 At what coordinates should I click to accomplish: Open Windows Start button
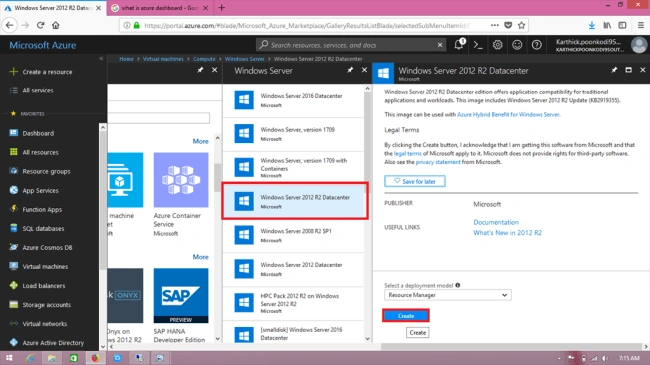click(x=9, y=358)
